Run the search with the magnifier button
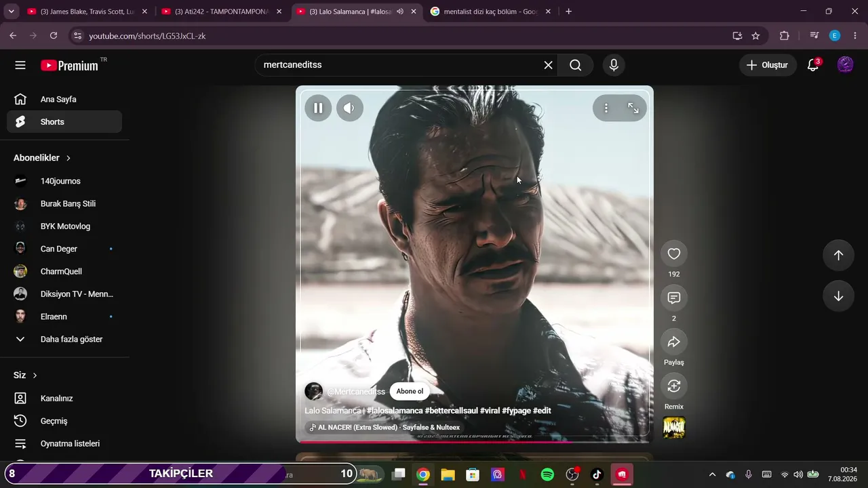This screenshot has height=488, width=868. 576,65
